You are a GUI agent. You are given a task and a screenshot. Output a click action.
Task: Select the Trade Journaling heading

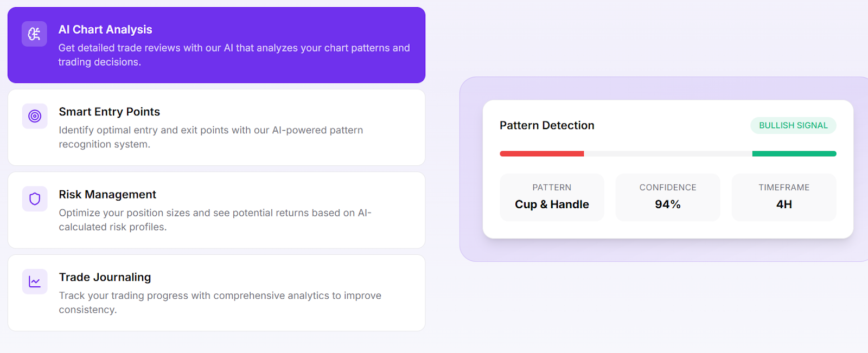tap(105, 278)
